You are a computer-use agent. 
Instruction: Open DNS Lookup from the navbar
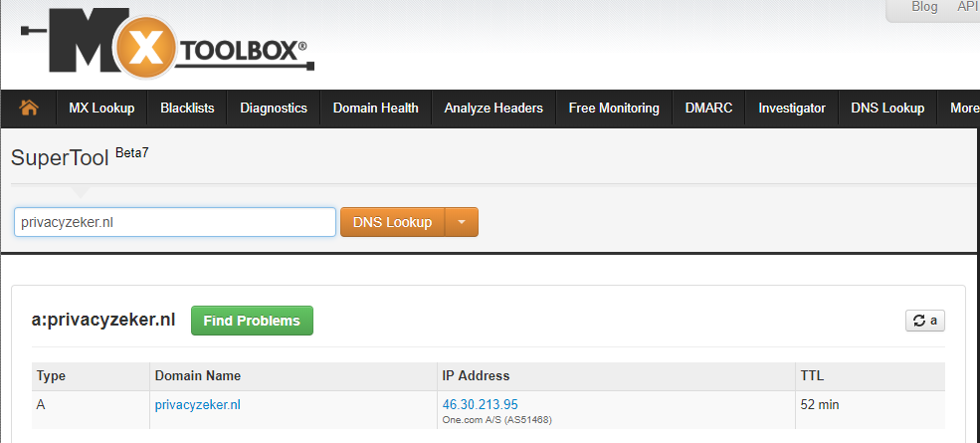pos(887,109)
